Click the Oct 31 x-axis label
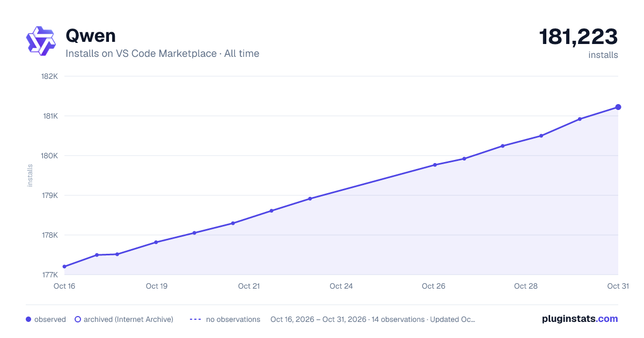The height and width of the screenshot is (338, 644). [x=618, y=286]
